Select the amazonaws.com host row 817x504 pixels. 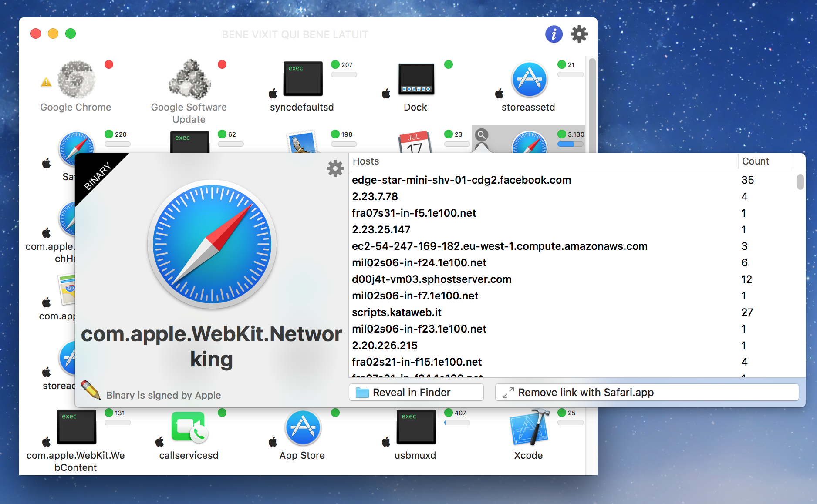coord(573,246)
